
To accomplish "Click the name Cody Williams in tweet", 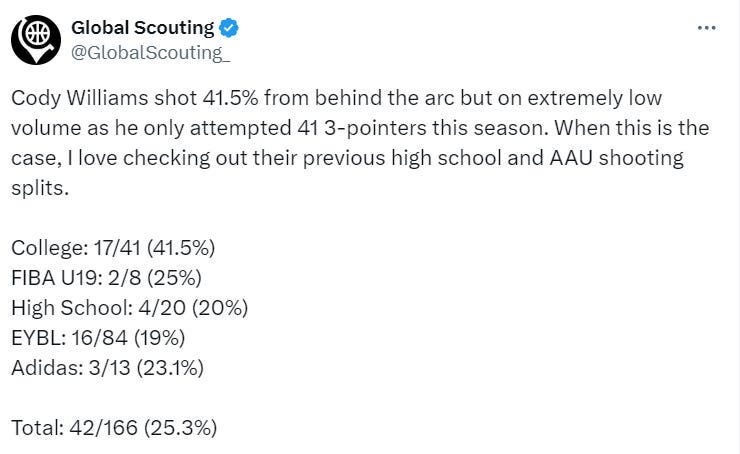I will pyautogui.click(x=79, y=98).
